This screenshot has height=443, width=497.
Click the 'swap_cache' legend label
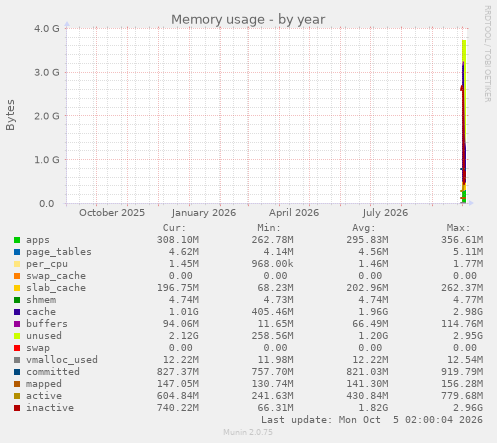coord(56,276)
